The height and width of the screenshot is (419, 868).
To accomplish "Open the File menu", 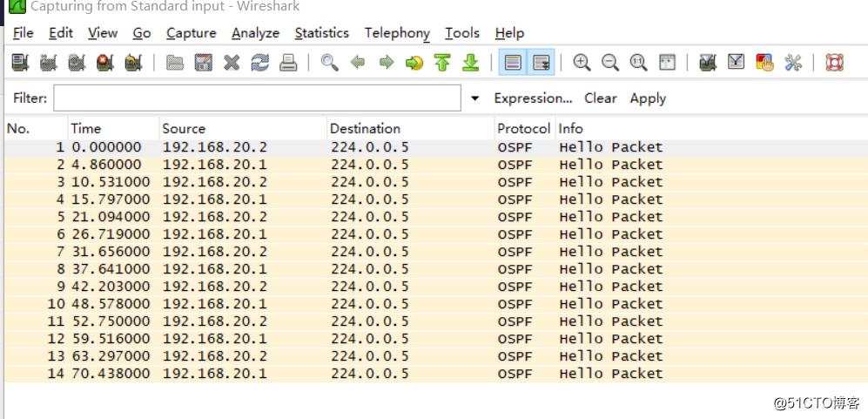I will pos(23,33).
